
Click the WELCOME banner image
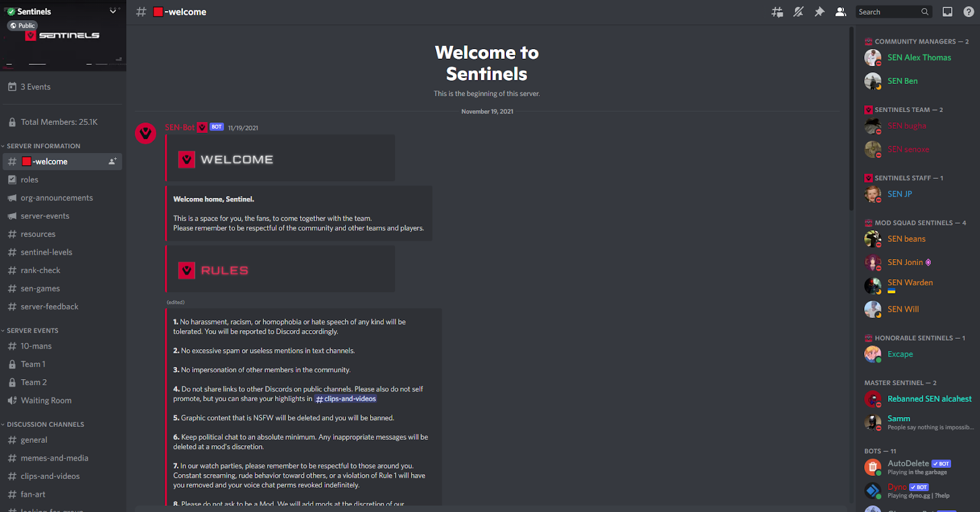click(281, 159)
